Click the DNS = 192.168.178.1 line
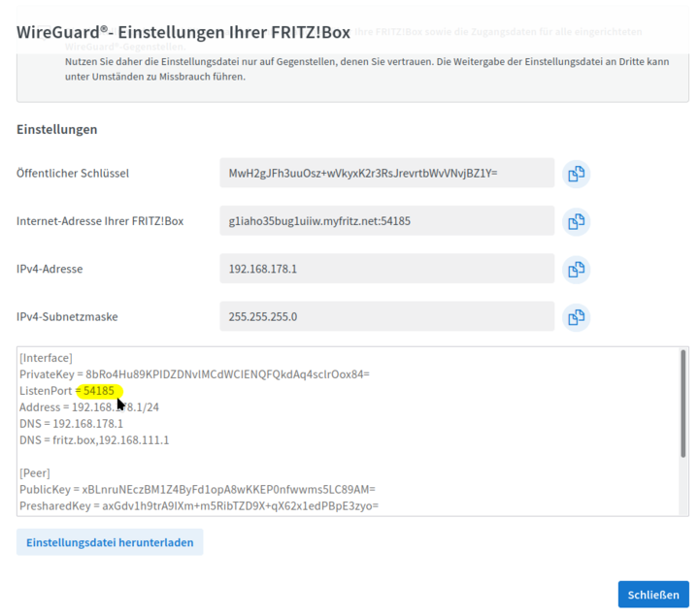 pyautogui.click(x=71, y=424)
